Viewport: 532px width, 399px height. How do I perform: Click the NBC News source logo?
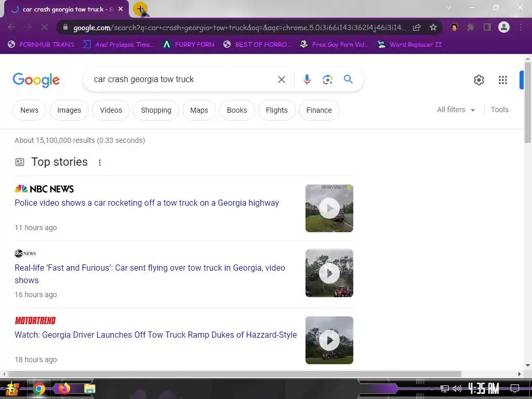pyautogui.click(x=44, y=189)
